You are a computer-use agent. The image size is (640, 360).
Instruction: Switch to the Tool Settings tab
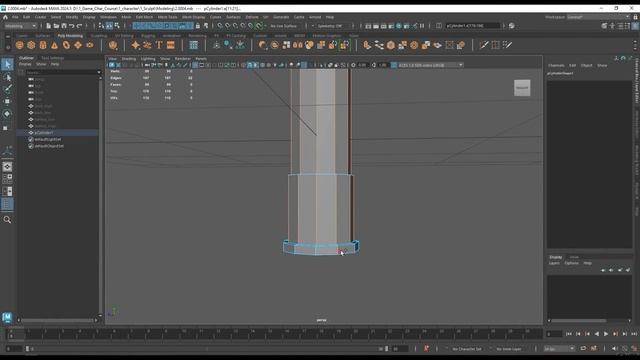pos(53,58)
